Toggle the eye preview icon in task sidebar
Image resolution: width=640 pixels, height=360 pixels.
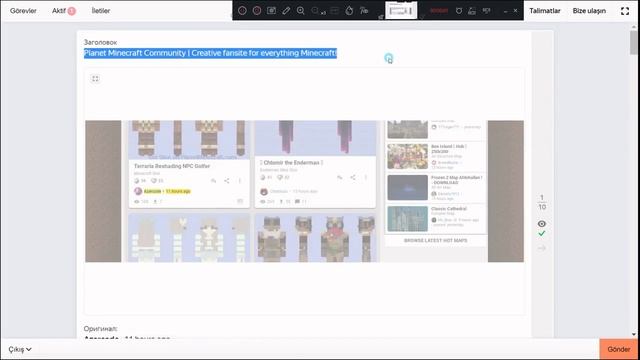click(542, 224)
